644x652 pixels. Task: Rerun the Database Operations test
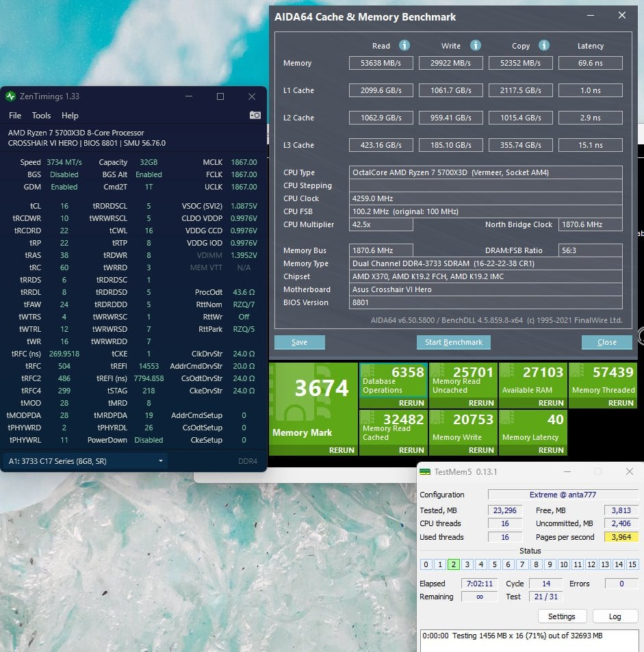pos(411,403)
